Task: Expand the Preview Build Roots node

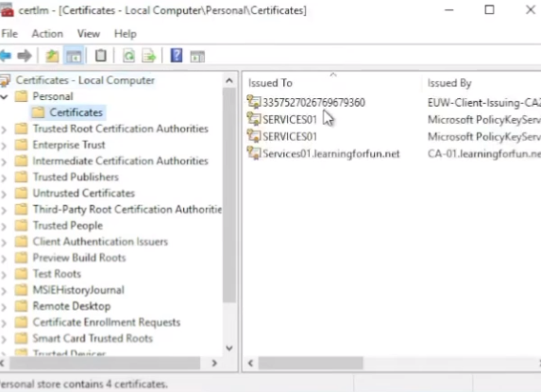Action: click(x=4, y=259)
